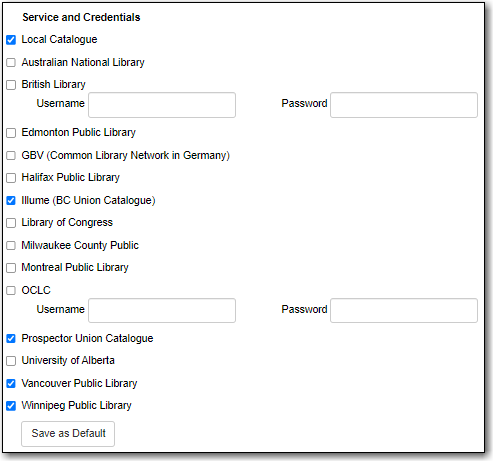Screen dimensions: 493x461
Task: Toggle the OCLC checkbox on
Action: pyautogui.click(x=11, y=290)
